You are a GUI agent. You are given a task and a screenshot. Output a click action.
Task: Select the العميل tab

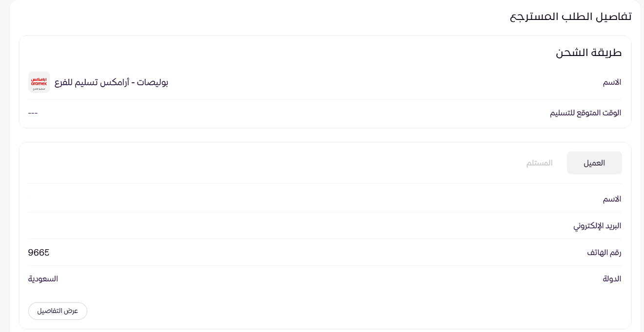[x=594, y=163]
